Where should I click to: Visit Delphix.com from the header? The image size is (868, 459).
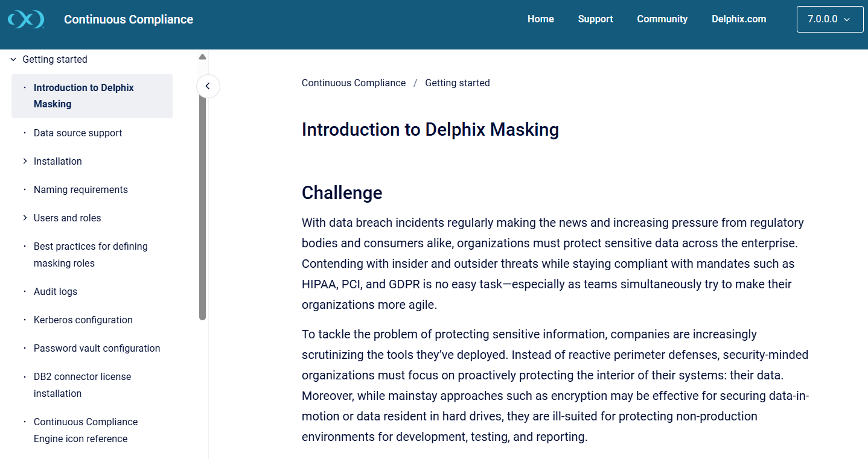pyautogui.click(x=738, y=19)
